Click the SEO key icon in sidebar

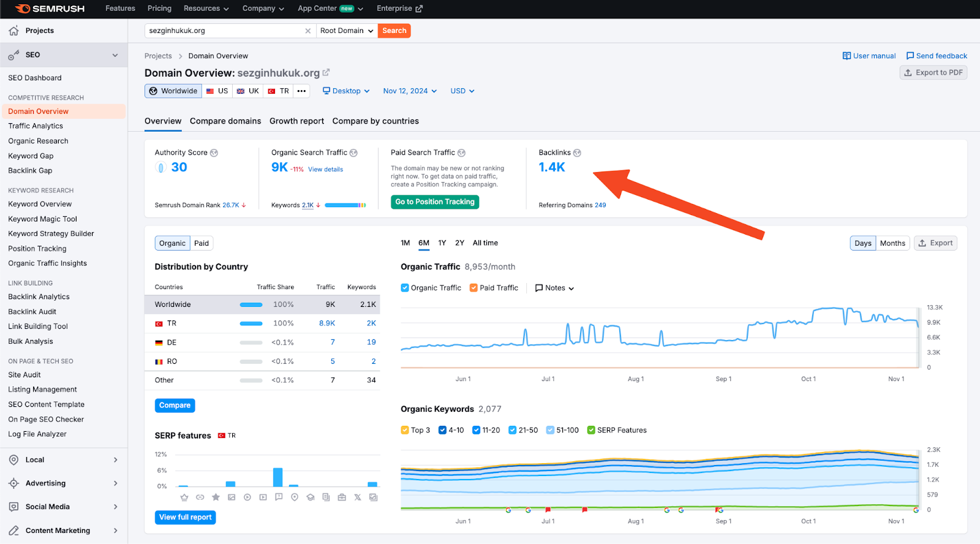click(x=13, y=55)
